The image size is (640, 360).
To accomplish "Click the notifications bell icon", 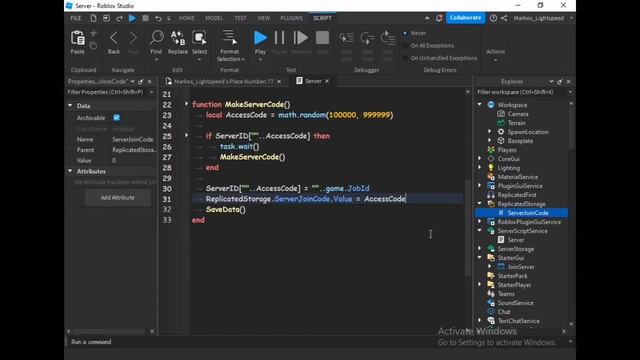I will [x=439, y=18].
